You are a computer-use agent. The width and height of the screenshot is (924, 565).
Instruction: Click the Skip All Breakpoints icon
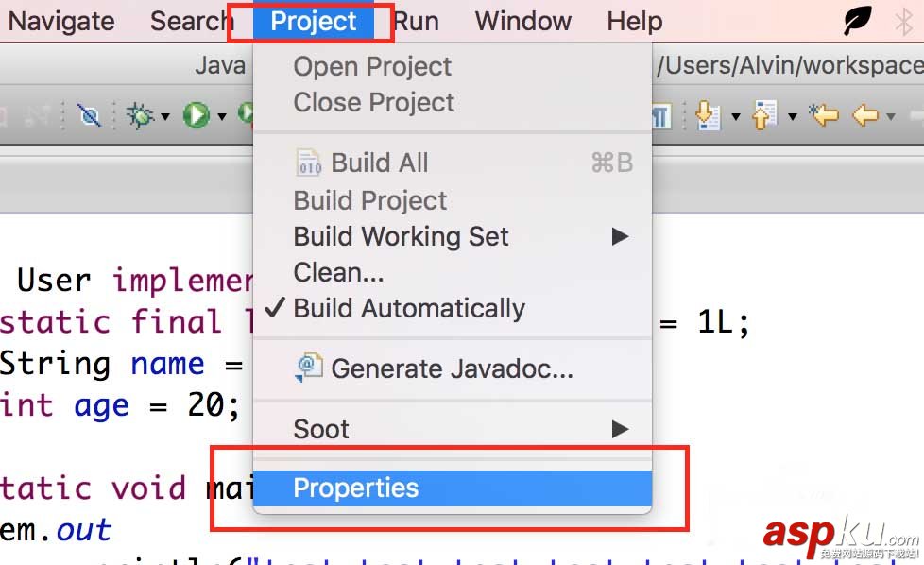coord(90,116)
